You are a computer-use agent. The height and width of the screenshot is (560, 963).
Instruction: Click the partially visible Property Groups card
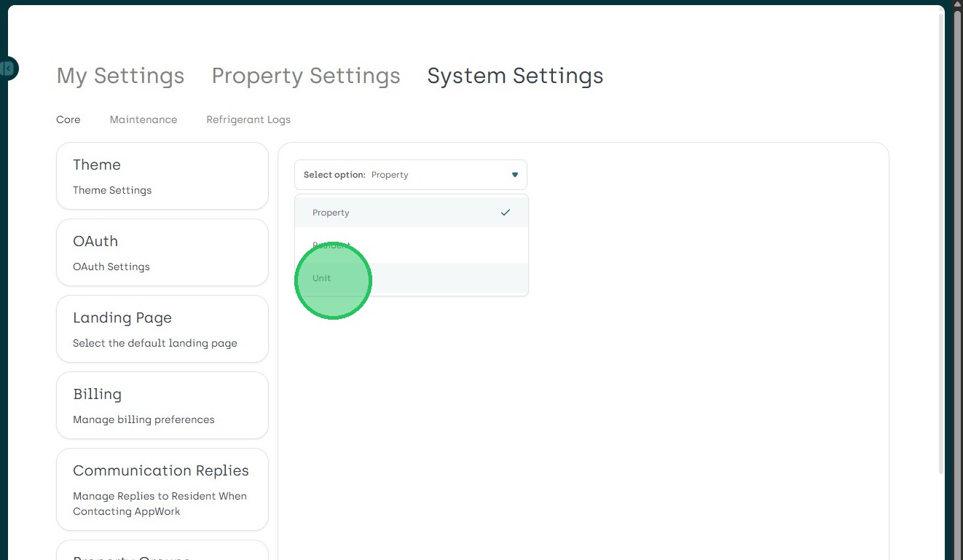click(162, 551)
